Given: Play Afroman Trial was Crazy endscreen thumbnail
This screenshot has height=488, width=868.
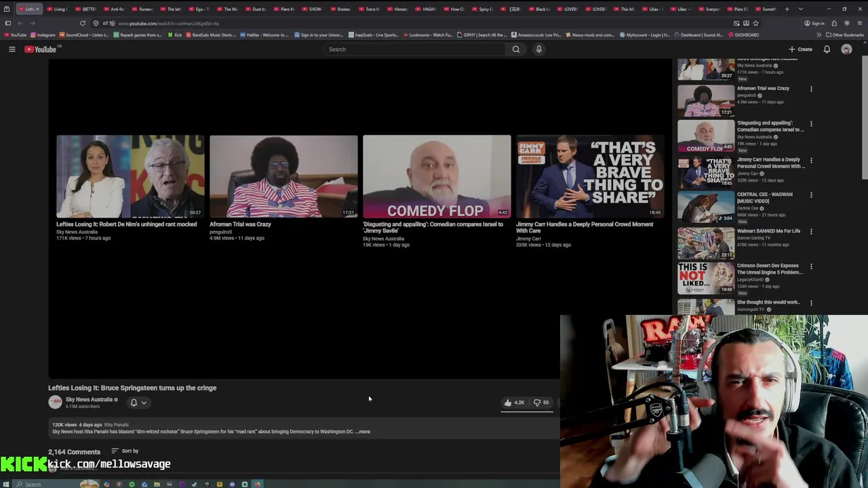Looking at the screenshot, I should 283,176.
